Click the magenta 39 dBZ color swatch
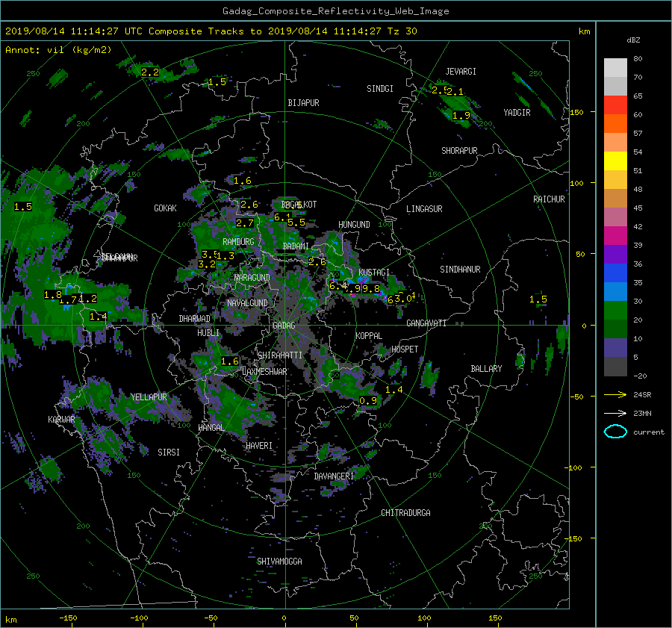 (x=615, y=236)
